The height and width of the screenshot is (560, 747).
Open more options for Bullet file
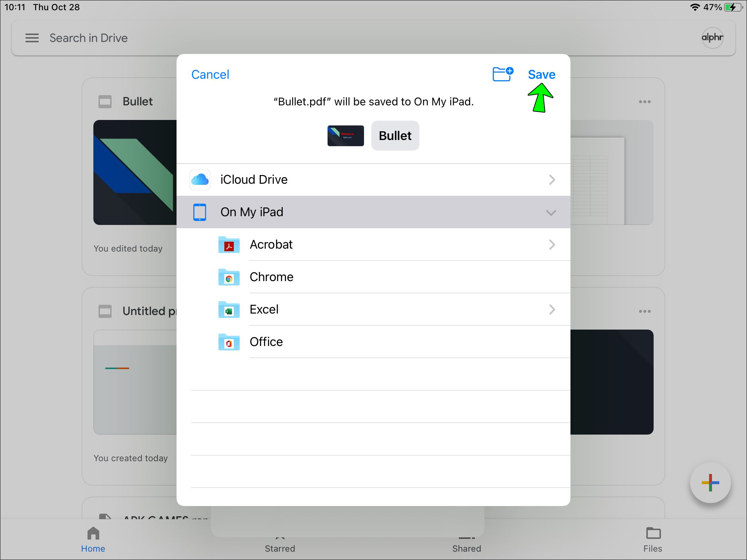coord(645,102)
